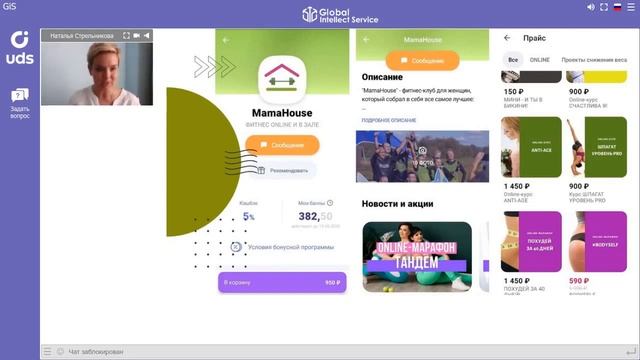Open the ШПАГАТ УРОВЕНЬ PRO product card
640x360 pixels.
tap(596, 147)
